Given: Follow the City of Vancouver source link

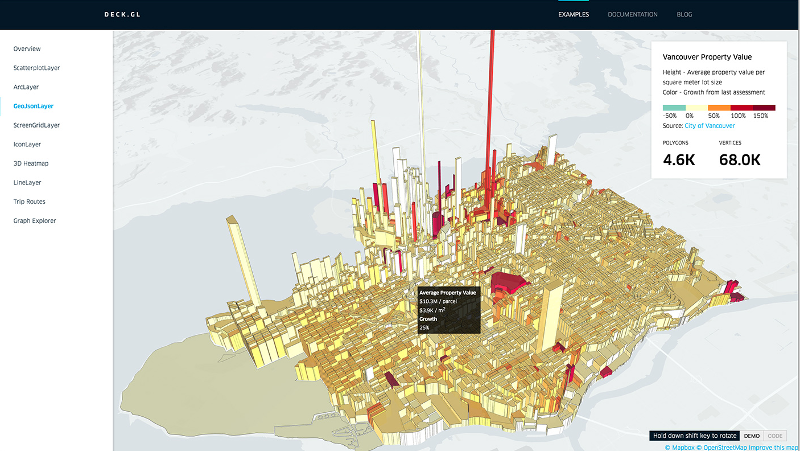Looking at the screenshot, I should (x=708, y=124).
